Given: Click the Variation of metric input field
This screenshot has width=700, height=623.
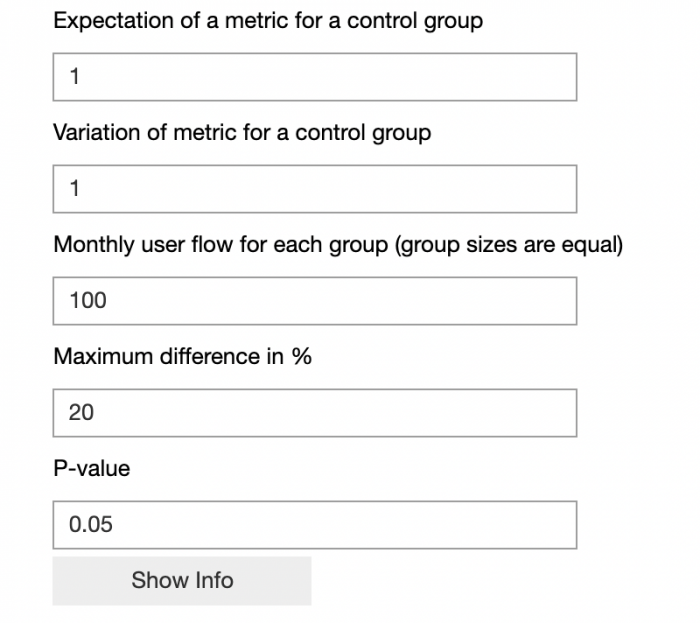Looking at the screenshot, I should click(x=314, y=189).
